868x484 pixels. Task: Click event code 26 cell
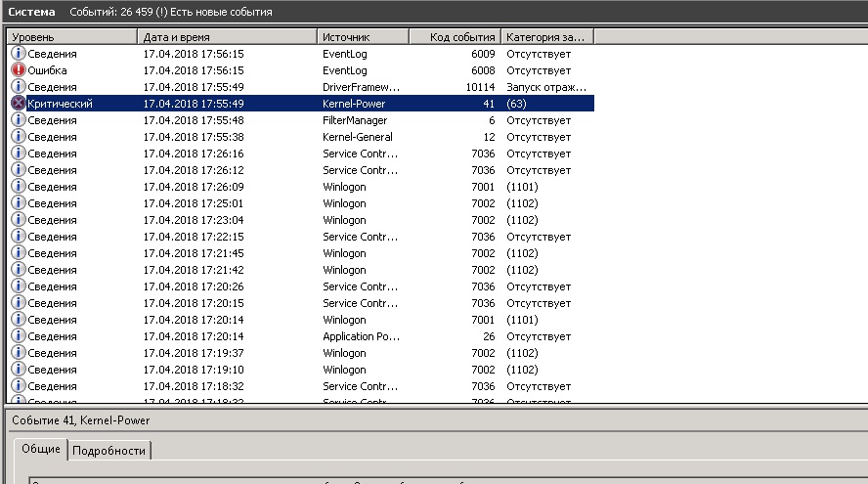click(x=489, y=336)
